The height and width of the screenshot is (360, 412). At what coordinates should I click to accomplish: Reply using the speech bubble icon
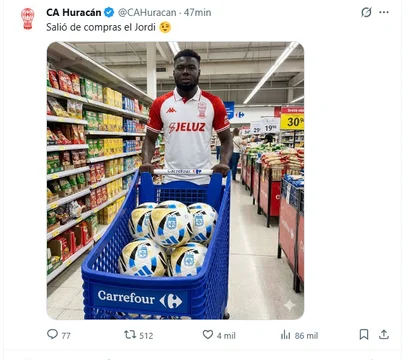point(52,334)
